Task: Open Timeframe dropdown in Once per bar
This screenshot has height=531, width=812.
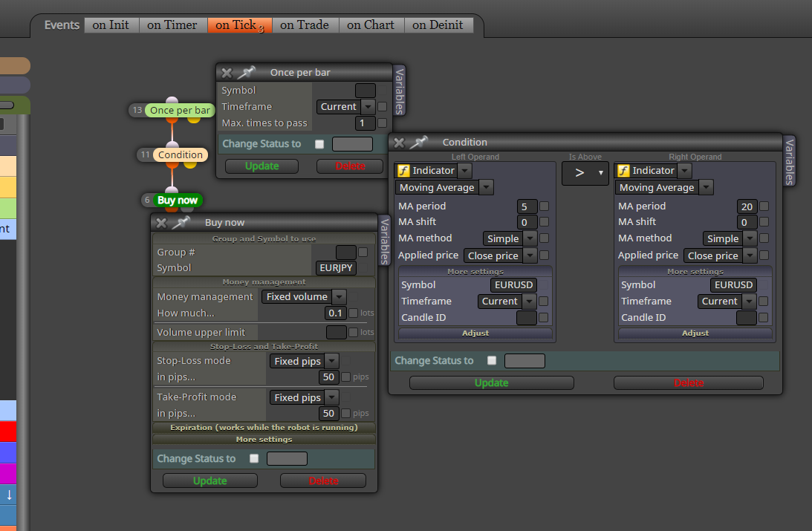Action: [345, 107]
